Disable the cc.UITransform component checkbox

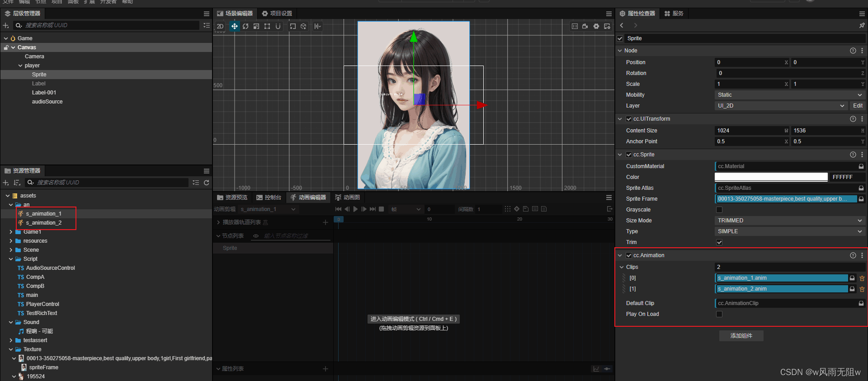pyautogui.click(x=629, y=119)
